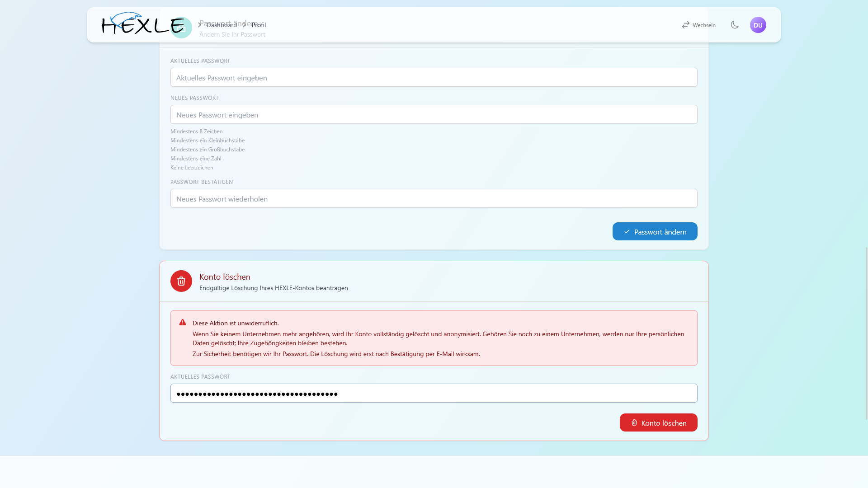Focus the Aktuelles Passwort eingeben field
This screenshot has width=868, height=488.
pos(434,77)
